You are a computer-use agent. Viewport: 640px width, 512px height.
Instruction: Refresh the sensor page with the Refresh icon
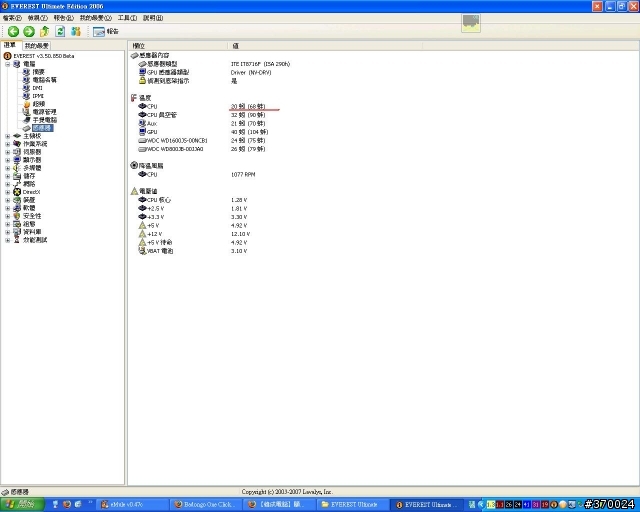60,31
